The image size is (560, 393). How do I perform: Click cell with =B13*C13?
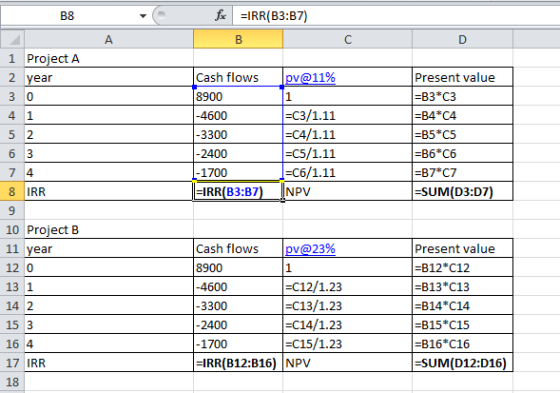462,287
